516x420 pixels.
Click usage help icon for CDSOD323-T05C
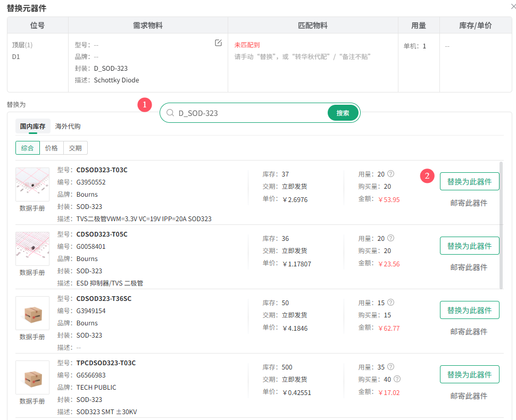pos(391,238)
